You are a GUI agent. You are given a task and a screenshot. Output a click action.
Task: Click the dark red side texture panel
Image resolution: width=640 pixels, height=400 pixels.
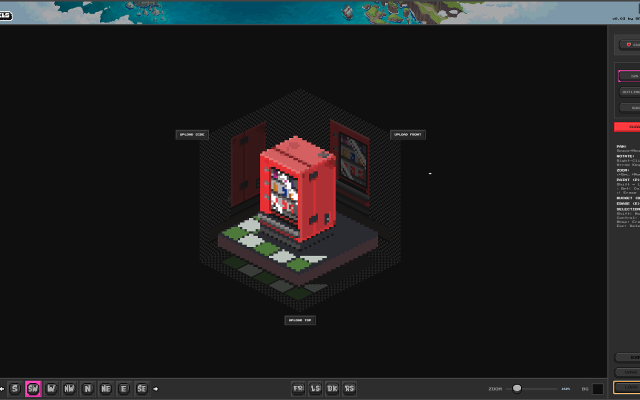tap(249, 164)
